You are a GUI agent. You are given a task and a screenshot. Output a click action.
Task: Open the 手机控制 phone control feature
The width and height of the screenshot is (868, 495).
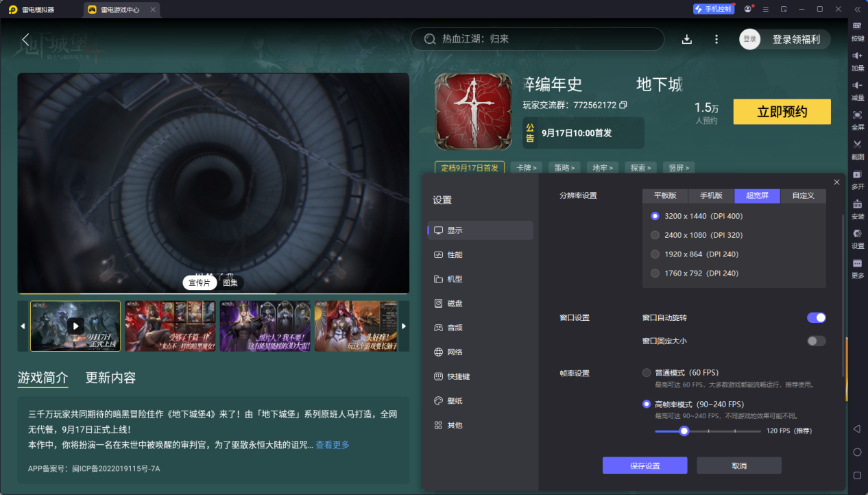tap(714, 9)
